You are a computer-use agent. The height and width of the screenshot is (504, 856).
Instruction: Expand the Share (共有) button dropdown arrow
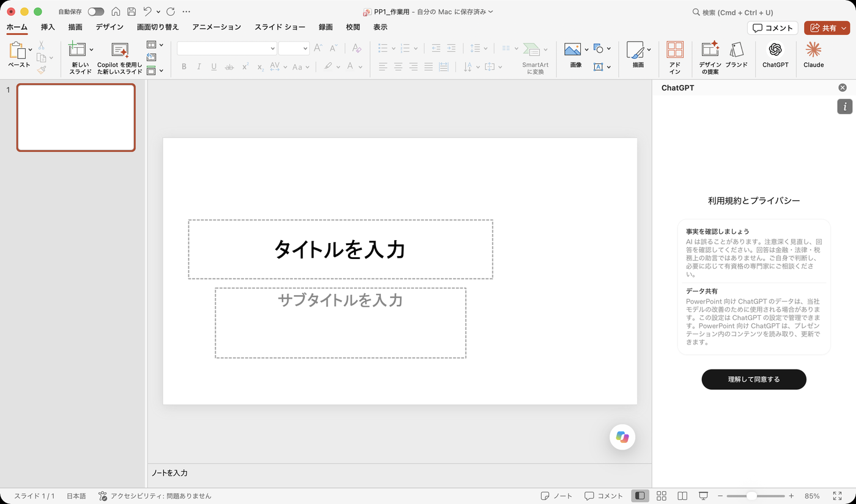pyautogui.click(x=844, y=28)
